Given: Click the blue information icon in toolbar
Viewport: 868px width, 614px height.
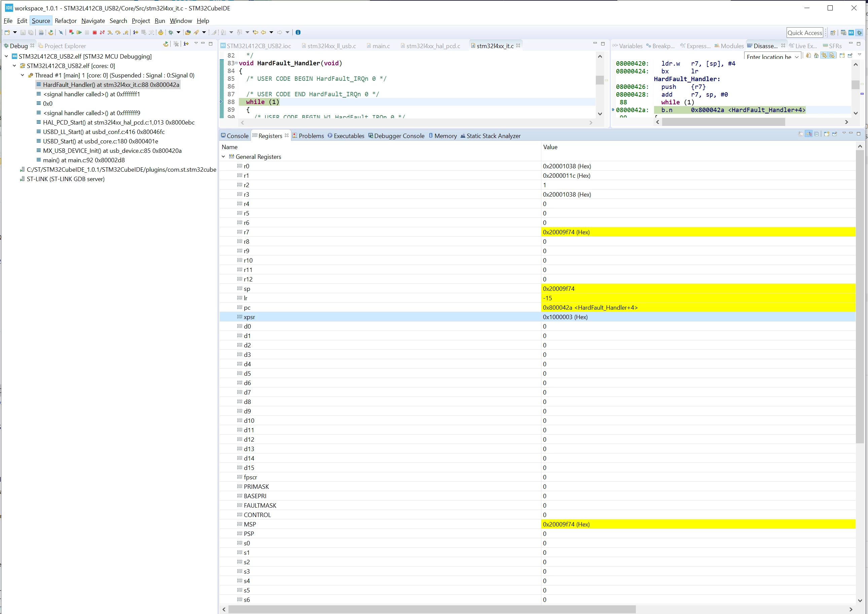Looking at the screenshot, I should tap(298, 33).
